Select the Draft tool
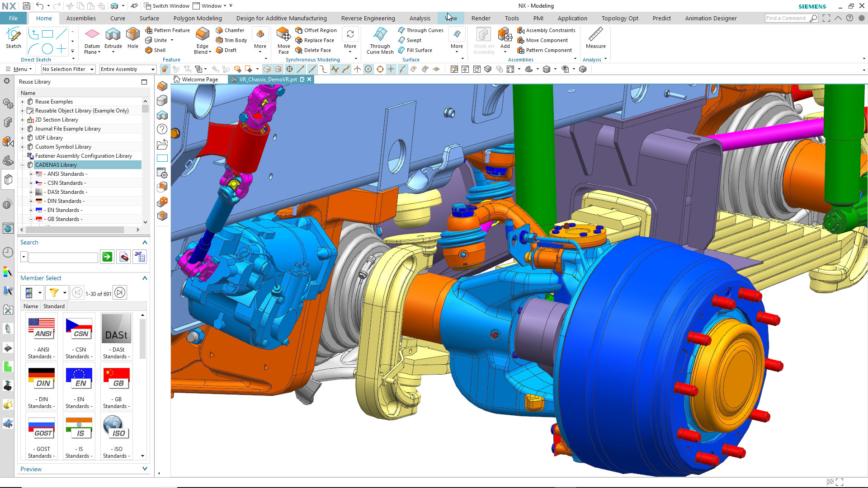Image resolution: width=868 pixels, height=488 pixels. pos(226,50)
